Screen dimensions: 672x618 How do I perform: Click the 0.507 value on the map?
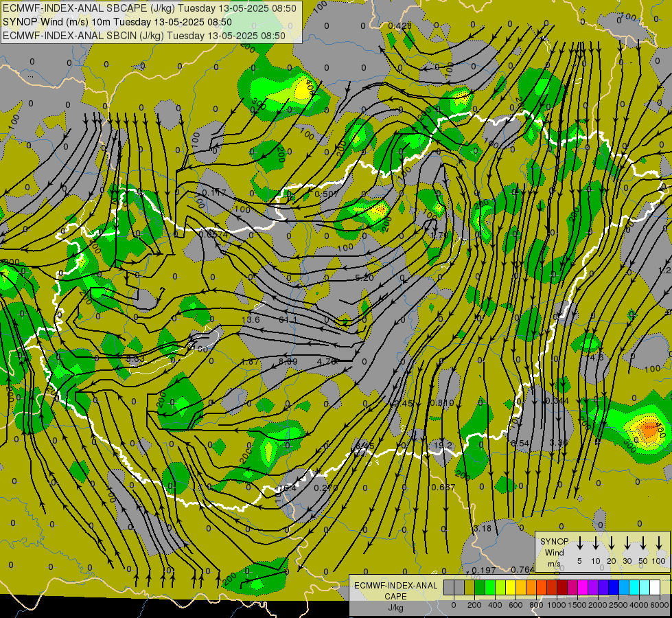[327, 194]
